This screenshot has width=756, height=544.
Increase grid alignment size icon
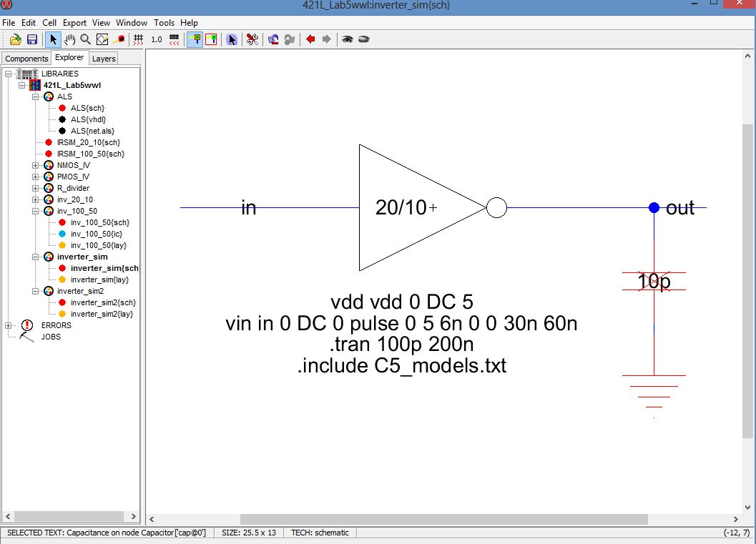[x=175, y=39]
